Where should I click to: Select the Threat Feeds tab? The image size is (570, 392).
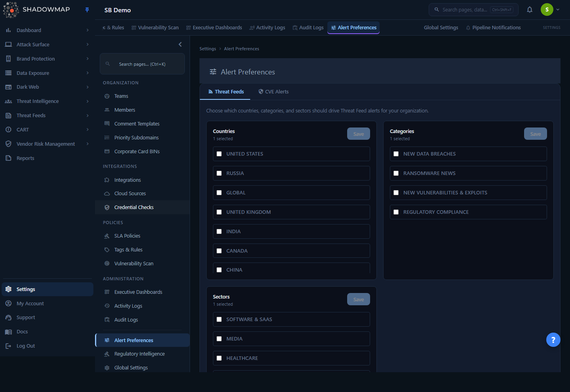tap(226, 91)
